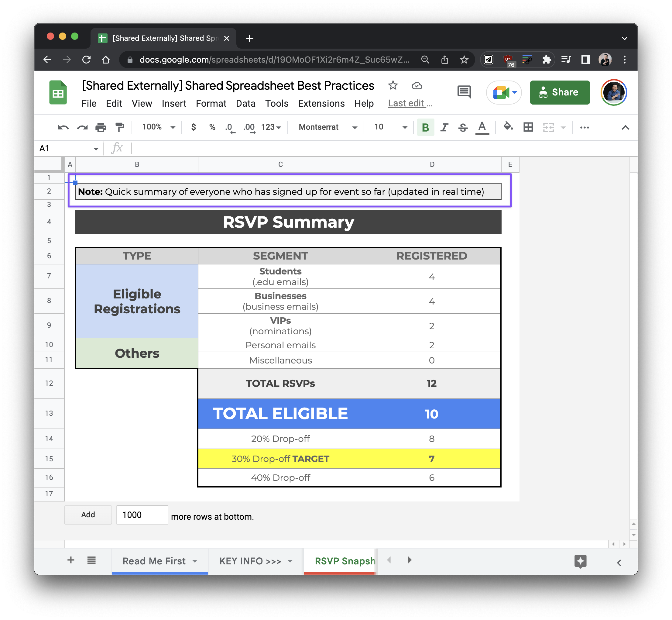Open the Format menu
This screenshot has height=620, width=672.
point(211,103)
